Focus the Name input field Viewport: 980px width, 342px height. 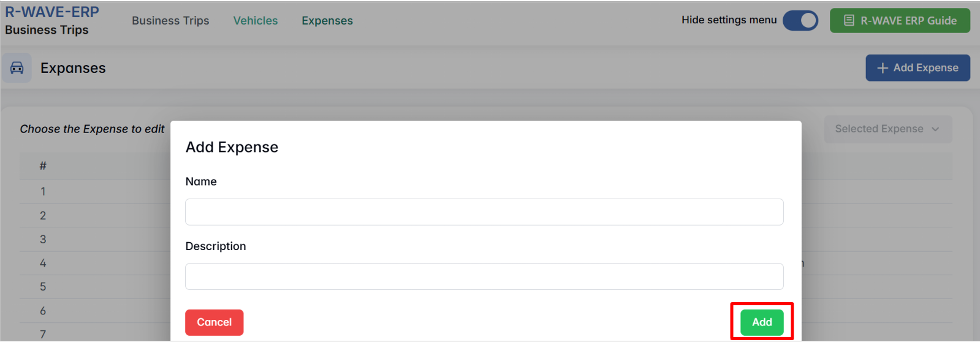pyautogui.click(x=484, y=212)
